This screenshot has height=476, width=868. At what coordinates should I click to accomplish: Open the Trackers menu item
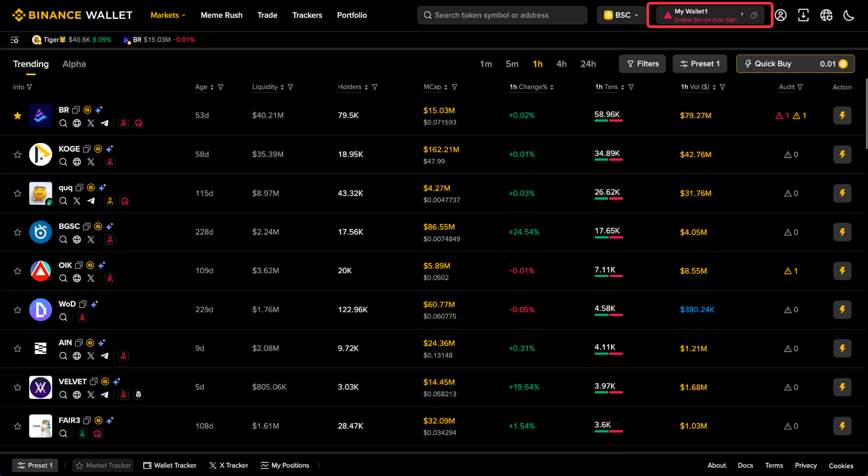pos(307,15)
